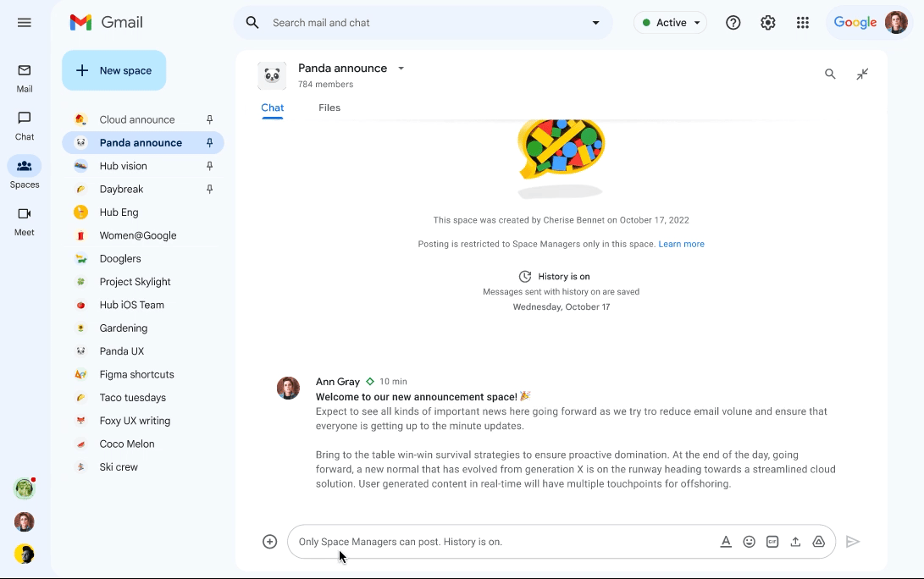Image resolution: width=924 pixels, height=579 pixels.
Task: Open Help support icon
Action: 733,22
